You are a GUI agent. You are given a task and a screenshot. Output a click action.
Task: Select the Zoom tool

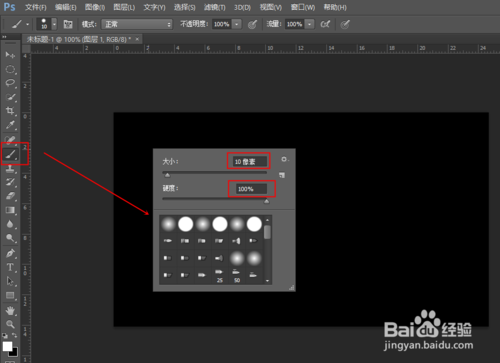pos(10,324)
